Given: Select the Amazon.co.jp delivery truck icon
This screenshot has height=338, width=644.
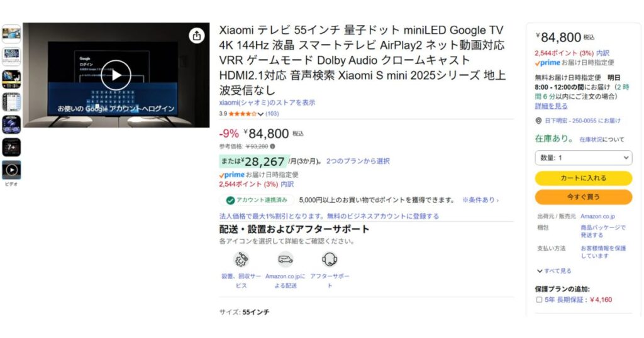Looking at the screenshot, I should coord(286,259).
